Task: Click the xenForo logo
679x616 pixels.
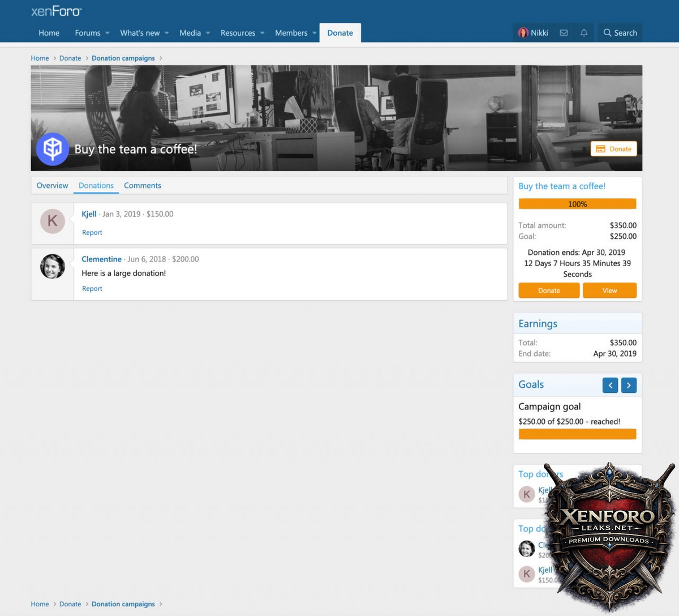Action: click(x=56, y=11)
